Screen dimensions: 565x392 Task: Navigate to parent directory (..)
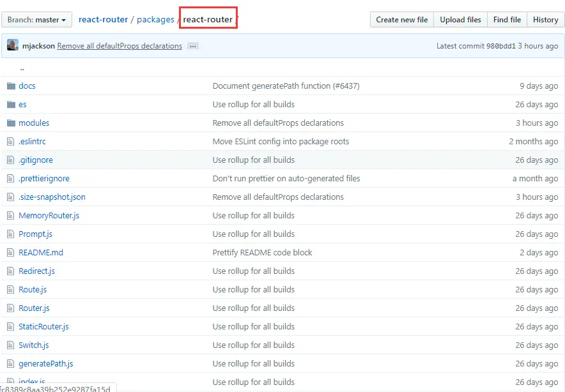[22, 68]
